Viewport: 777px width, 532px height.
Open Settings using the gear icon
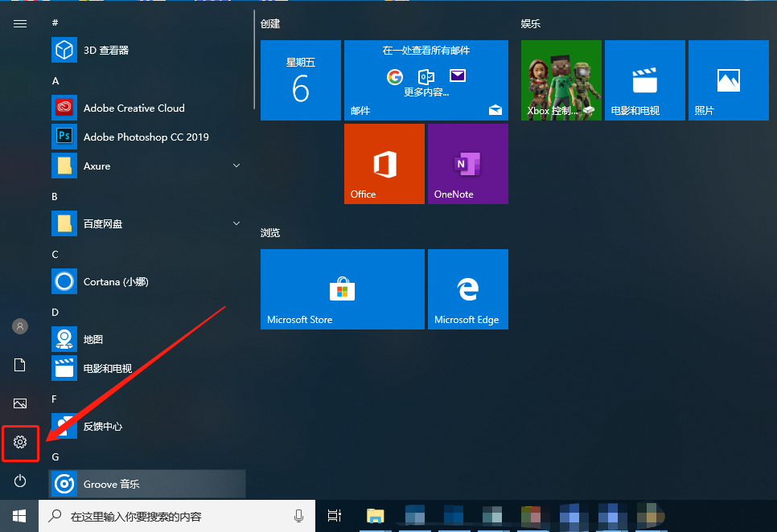click(20, 442)
